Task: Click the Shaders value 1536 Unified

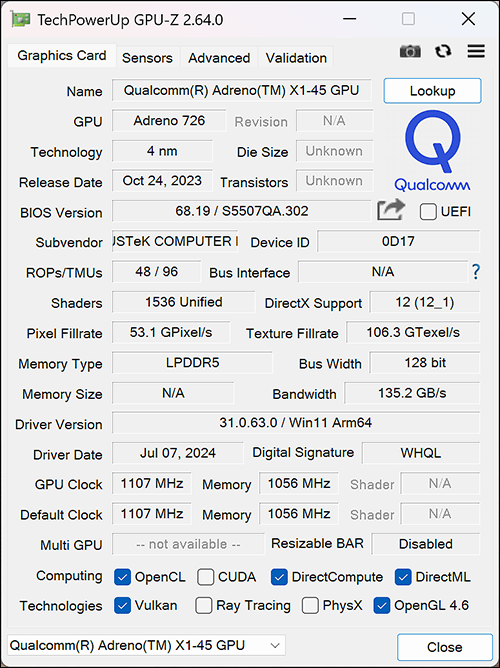Action: click(184, 302)
